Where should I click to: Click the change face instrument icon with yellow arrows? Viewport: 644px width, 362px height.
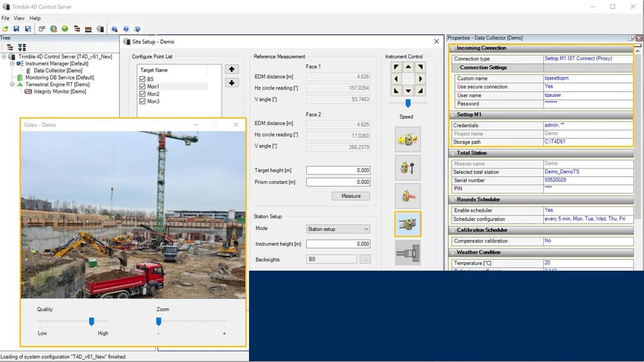(408, 139)
